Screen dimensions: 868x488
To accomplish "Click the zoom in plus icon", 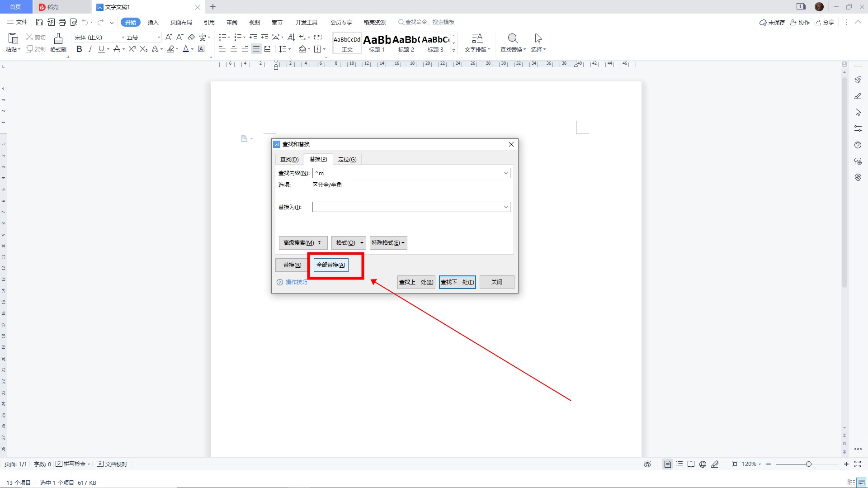I will point(846,464).
